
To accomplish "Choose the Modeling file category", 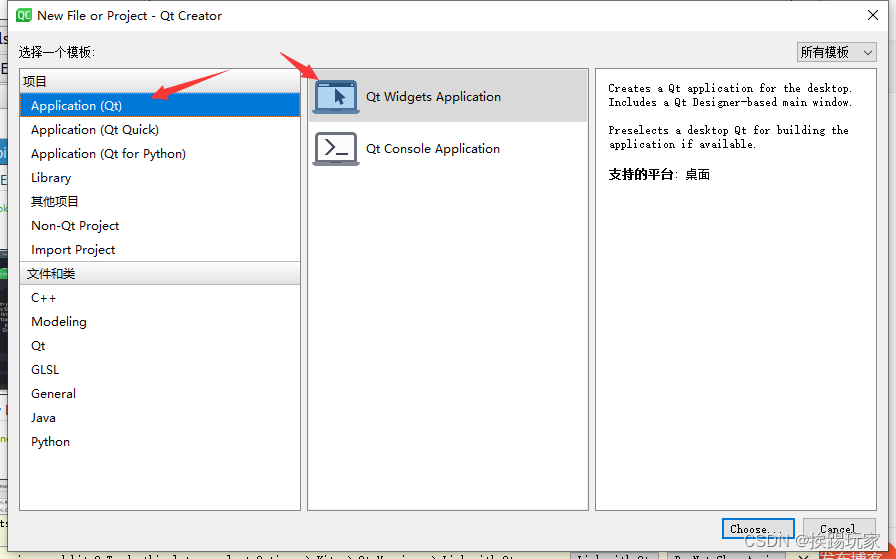I will tap(160, 322).
